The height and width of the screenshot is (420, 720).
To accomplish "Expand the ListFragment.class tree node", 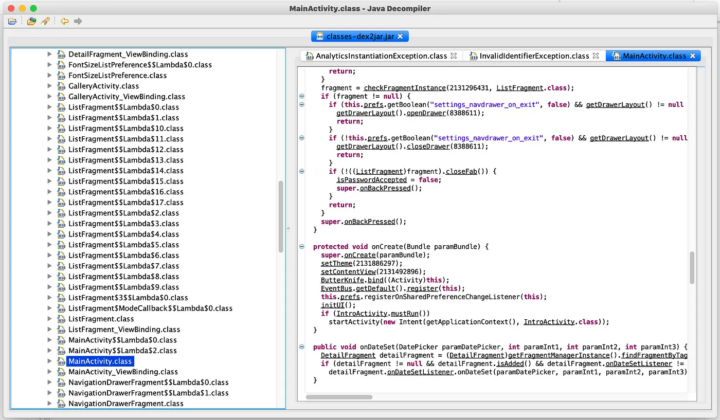I will point(50,318).
